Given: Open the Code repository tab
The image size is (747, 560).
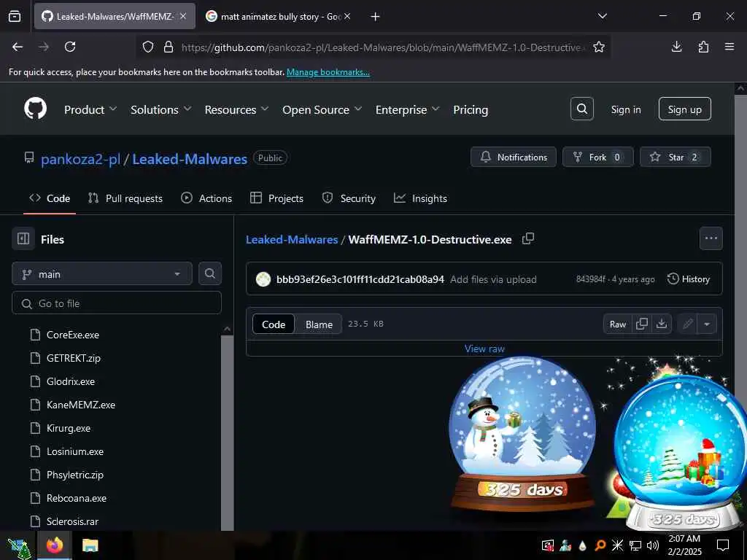Looking at the screenshot, I should pyautogui.click(x=50, y=198).
